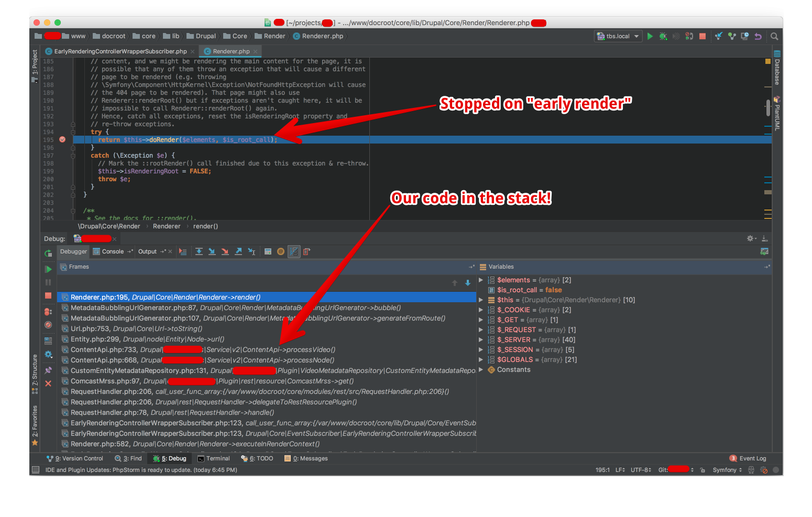
Task: Step into the doRender call
Action: [212, 251]
